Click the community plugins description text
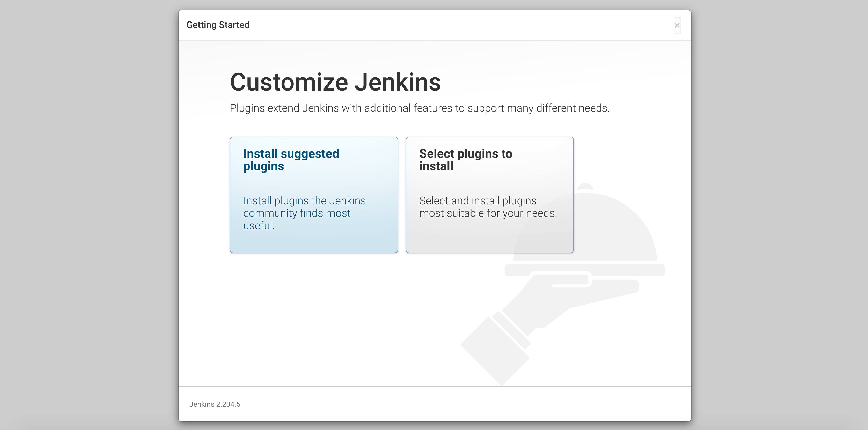Image resolution: width=868 pixels, height=430 pixels. (x=304, y=213)
